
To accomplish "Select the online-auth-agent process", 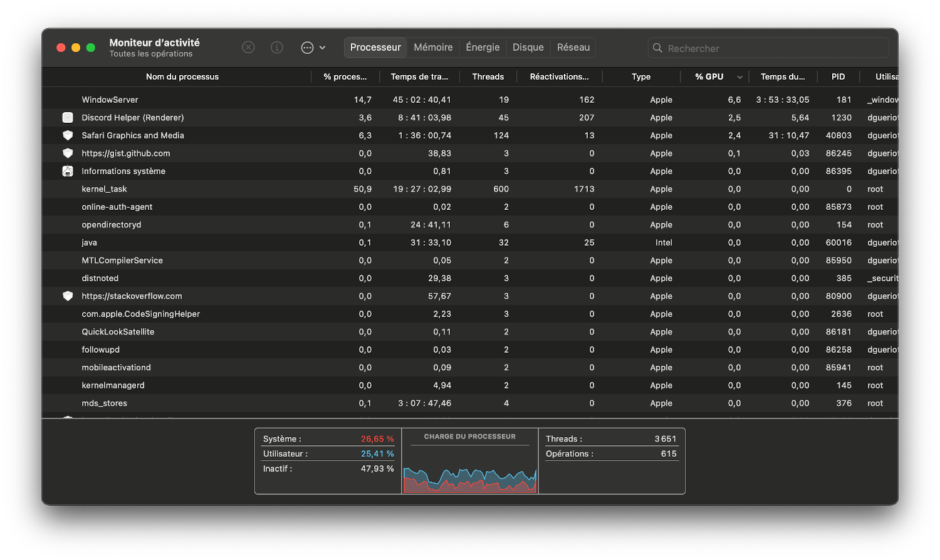I will 470,207.
